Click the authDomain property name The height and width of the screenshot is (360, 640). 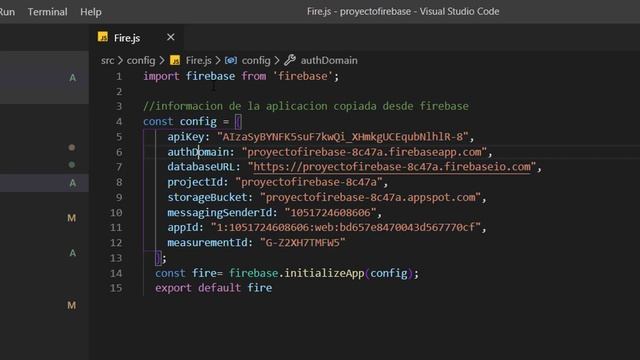[x=198, y=152]
